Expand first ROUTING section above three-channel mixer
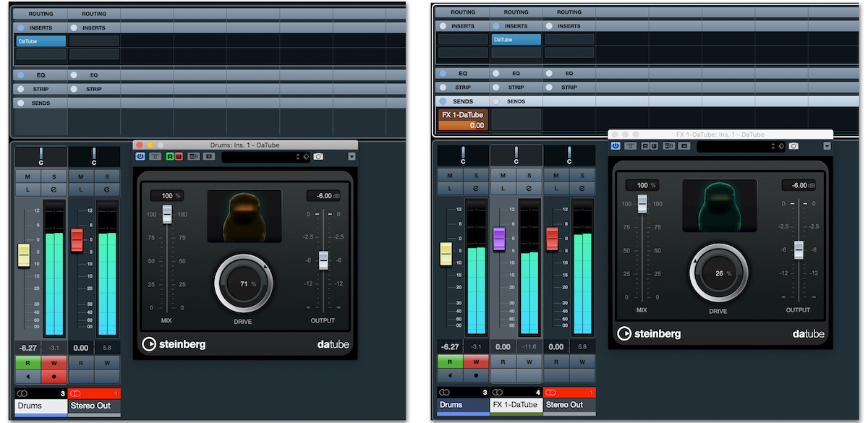This screenshot has height=423, width=868. pyautogui.click(x=463, y=12)
